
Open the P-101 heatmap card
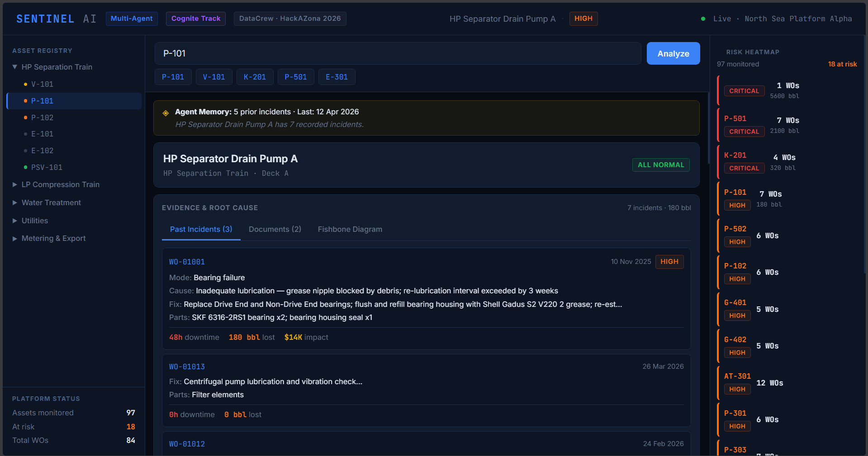click(x=787, y=198)
